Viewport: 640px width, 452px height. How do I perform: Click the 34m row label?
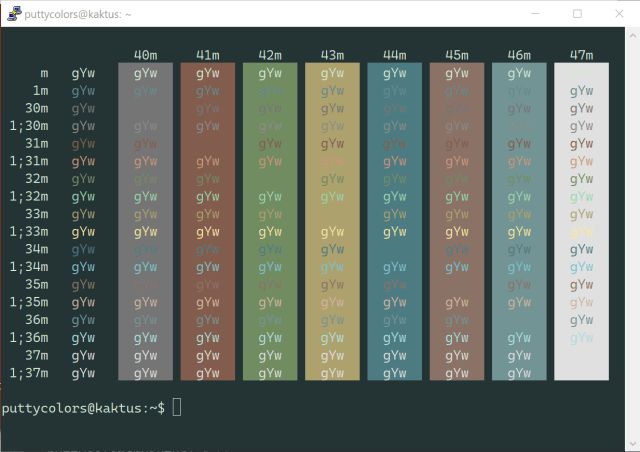click(36, 249)
